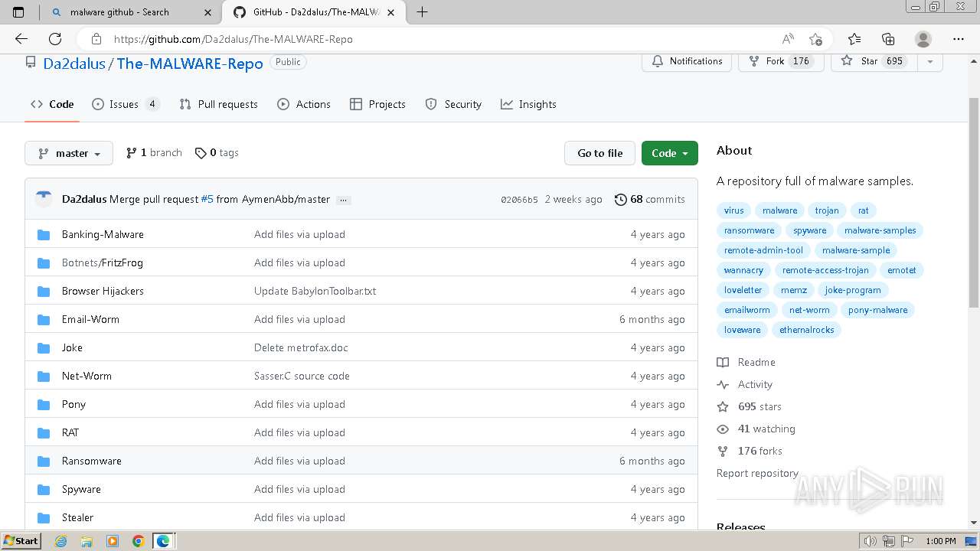
Task: Open a new browser tab
Action: tap(422, 12)
